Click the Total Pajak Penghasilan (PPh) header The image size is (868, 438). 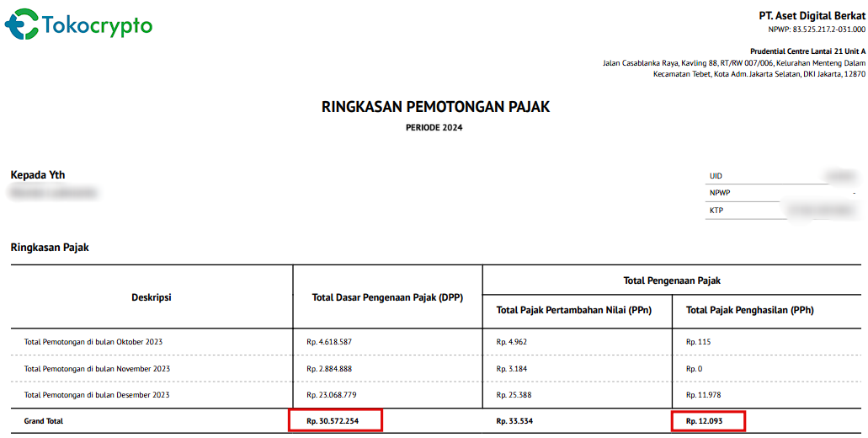750,311
